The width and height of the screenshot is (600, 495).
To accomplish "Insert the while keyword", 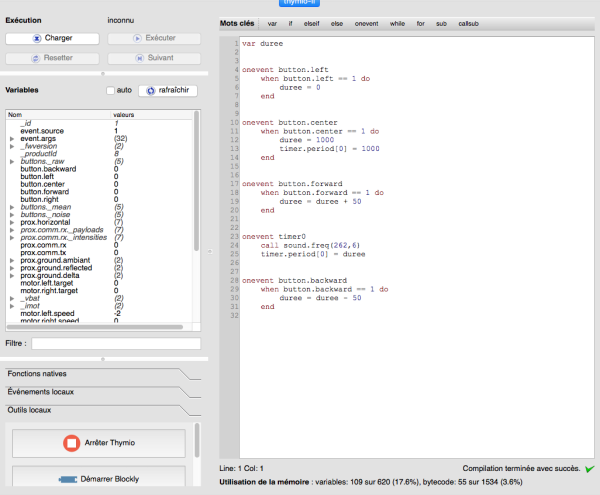I will click(x=397, y=24).
